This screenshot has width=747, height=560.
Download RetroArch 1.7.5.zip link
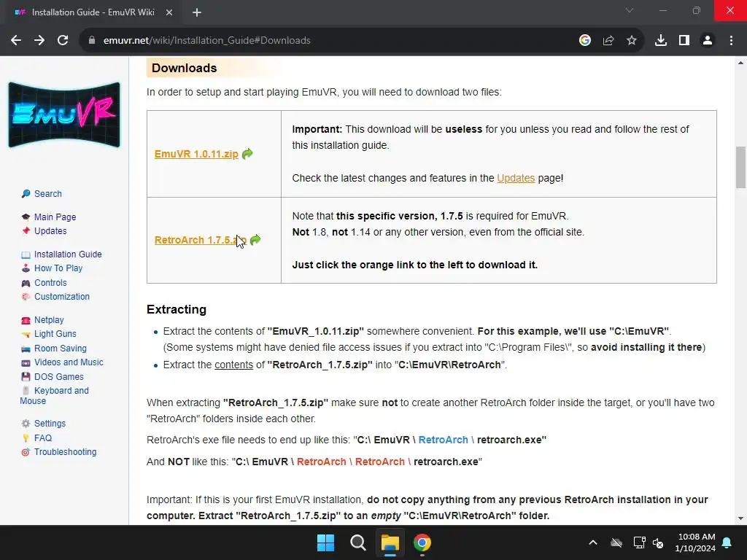(201, 240)
